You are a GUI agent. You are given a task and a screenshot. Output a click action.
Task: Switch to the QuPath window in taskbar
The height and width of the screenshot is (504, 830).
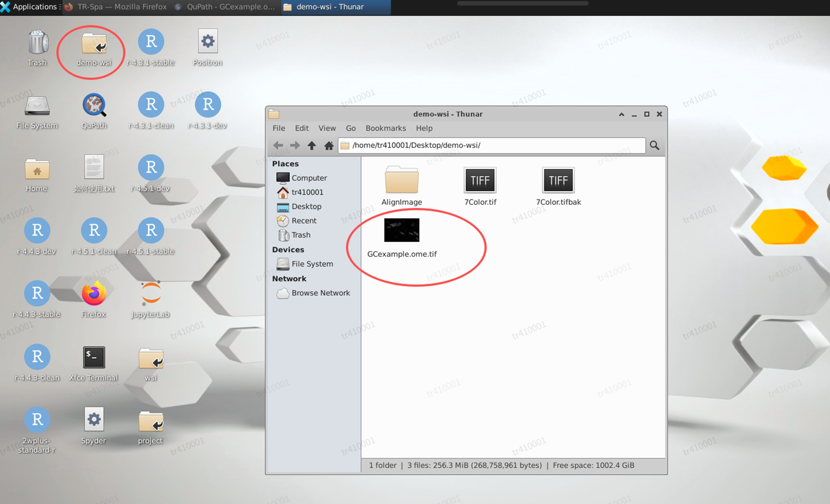point(225,7)
